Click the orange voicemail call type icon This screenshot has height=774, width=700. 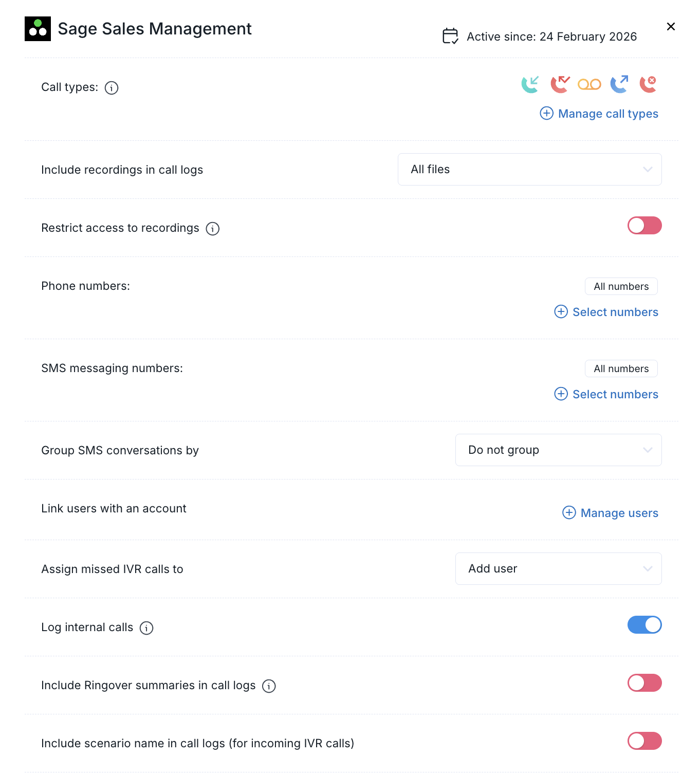[x=589, y=84]
